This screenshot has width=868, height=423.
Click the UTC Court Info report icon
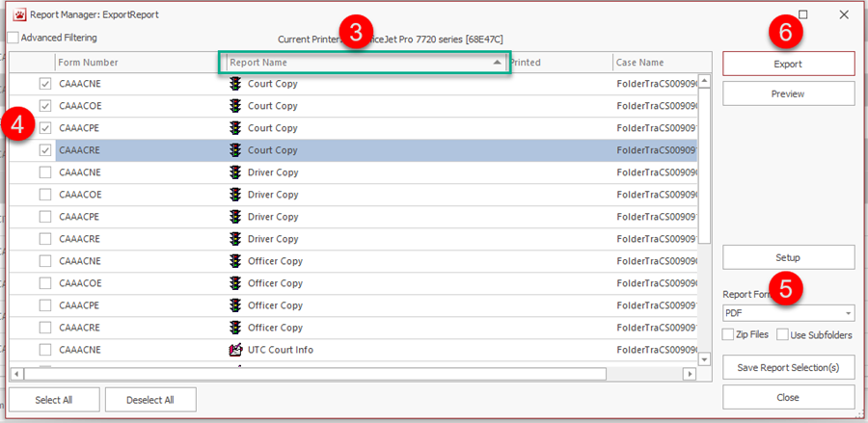tap(235, 350)
